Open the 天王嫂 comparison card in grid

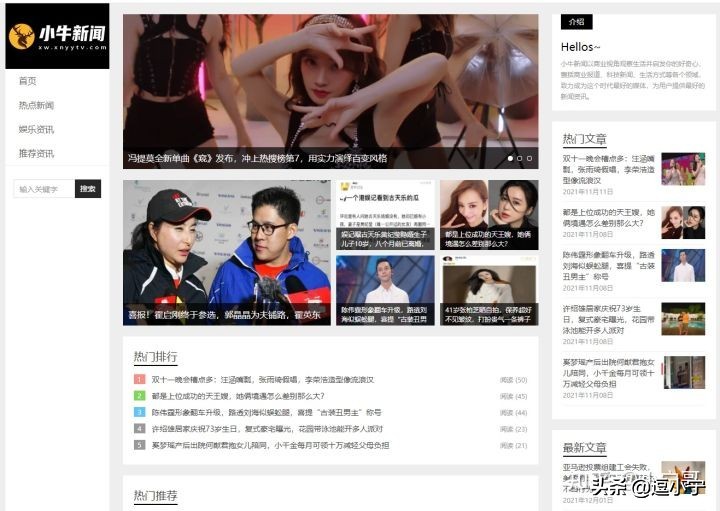[x=489, y=215]
